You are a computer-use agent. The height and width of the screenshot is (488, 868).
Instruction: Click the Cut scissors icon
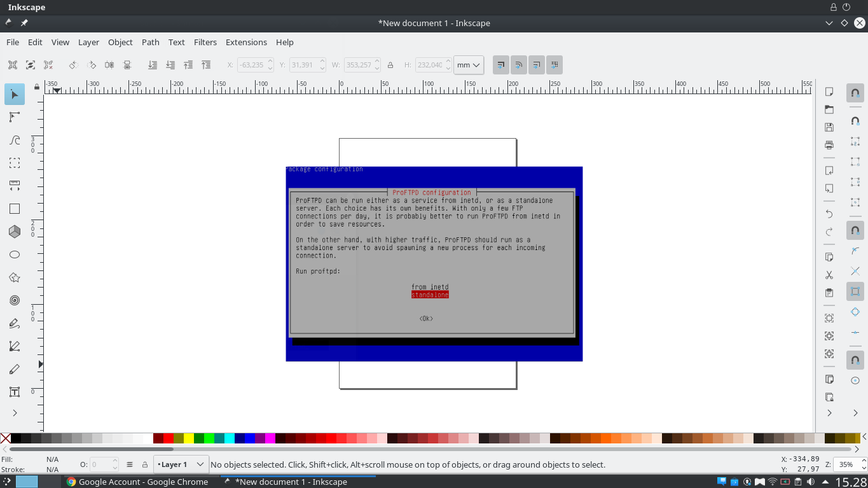pyautogui.click(x=829, y=275)
